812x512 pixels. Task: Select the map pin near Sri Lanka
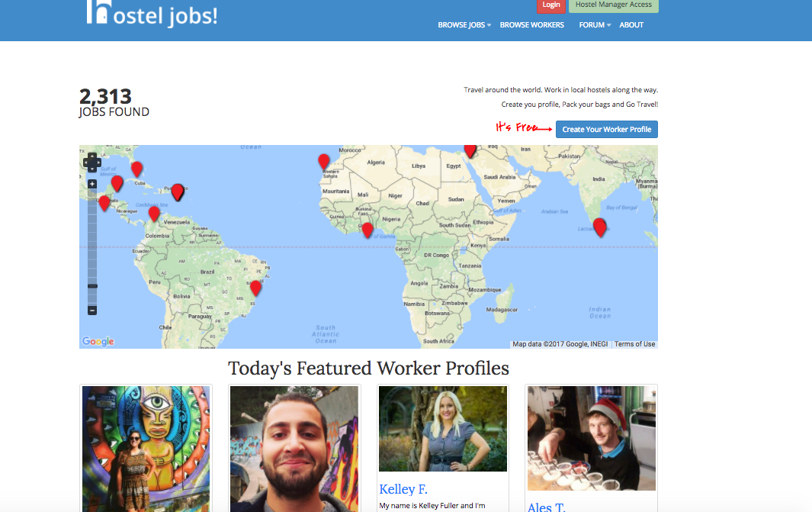[600, 227]
